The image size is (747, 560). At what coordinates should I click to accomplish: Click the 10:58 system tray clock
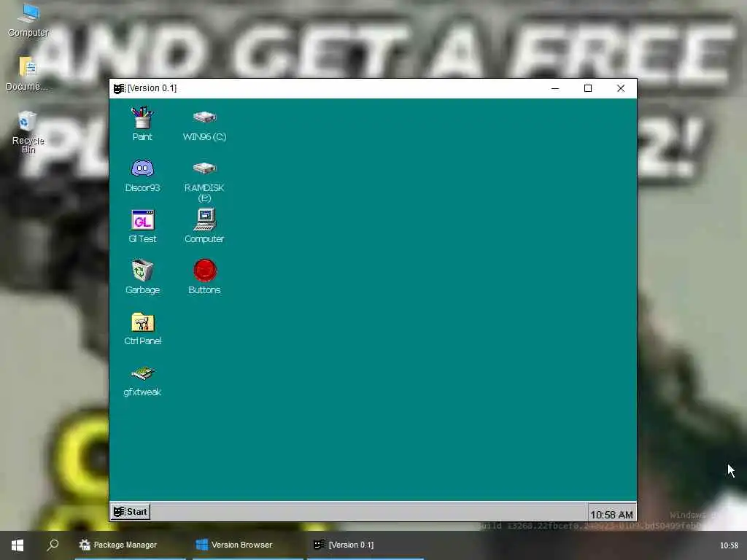pyautogui.click(x=729, y=545)
